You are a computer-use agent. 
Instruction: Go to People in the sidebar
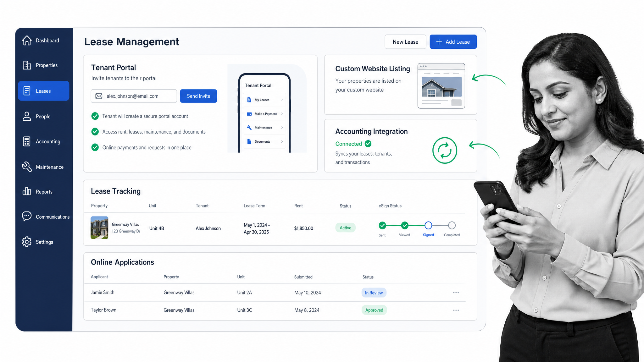pos(44,116)
